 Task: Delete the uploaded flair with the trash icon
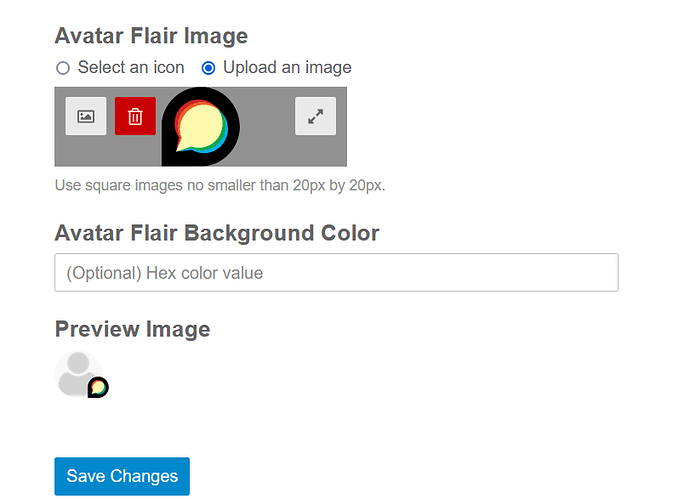pyautogui.click(x=135, y=116)
